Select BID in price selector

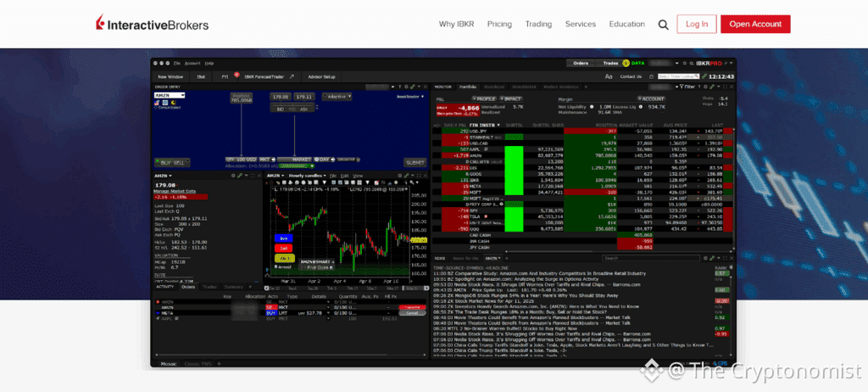tap(281, 109)
